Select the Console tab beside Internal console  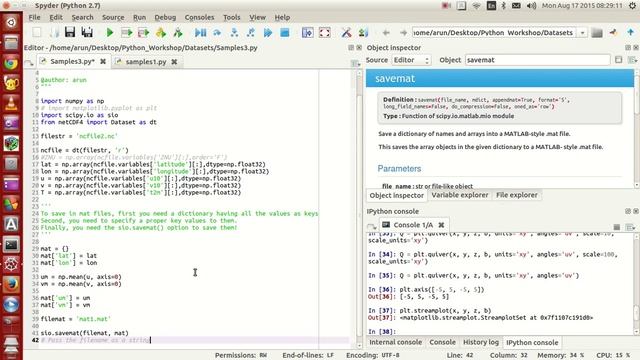click(442, 342)
